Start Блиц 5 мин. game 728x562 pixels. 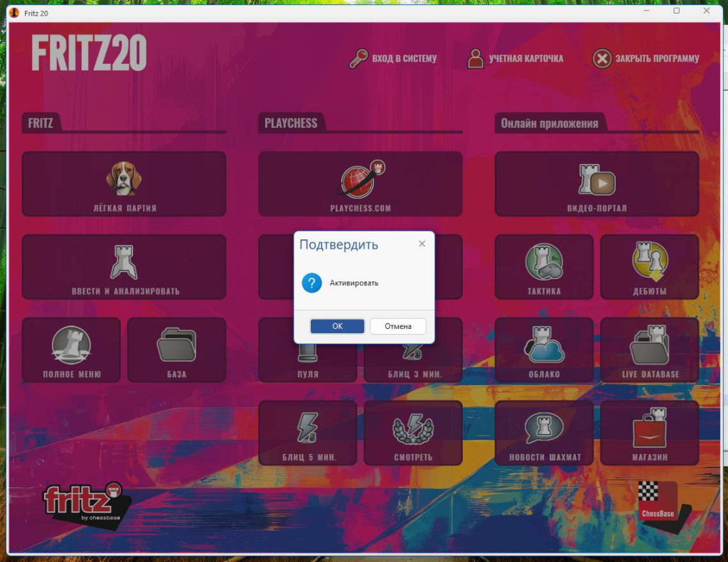pyautogui.click(x=307, y=433)
